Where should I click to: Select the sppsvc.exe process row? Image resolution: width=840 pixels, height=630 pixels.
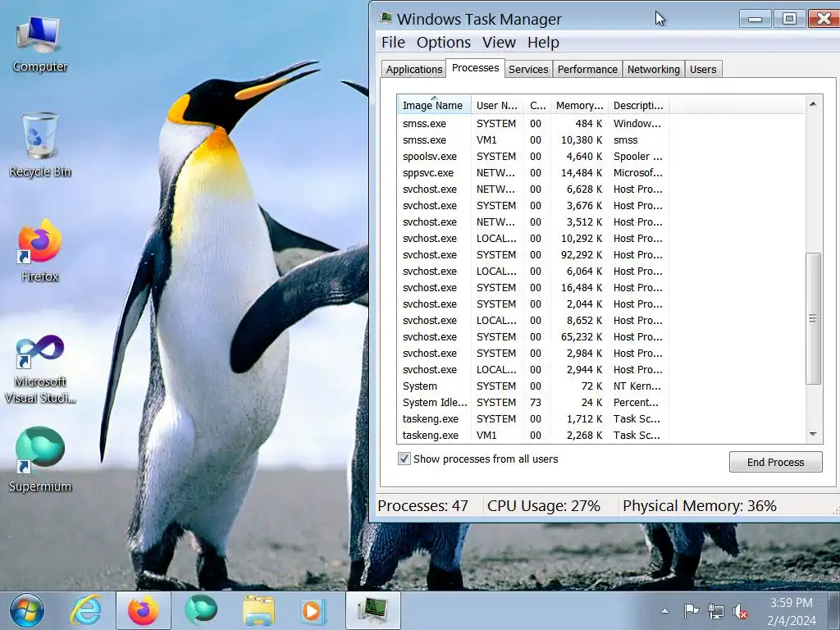pyautogui.click(x=533, y=172)
